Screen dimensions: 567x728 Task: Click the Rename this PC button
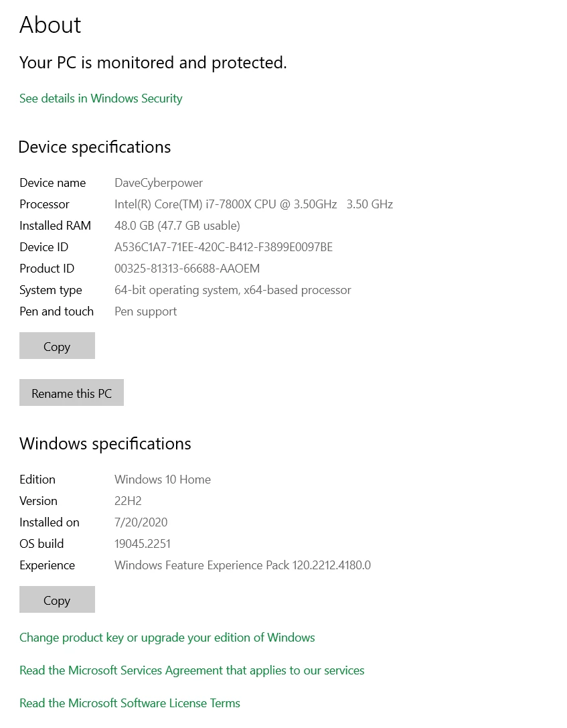pos(72,392)
